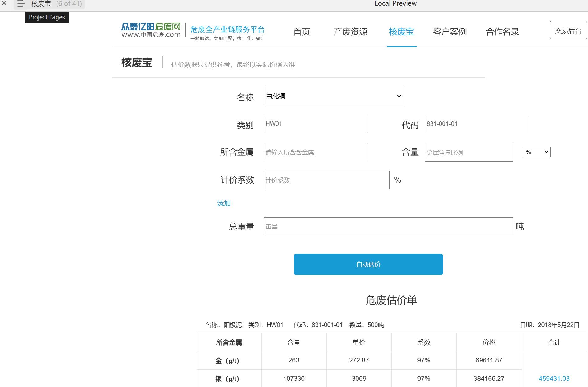Click the 自动估价 button
588x387 pixels.
tap(368, 265)
